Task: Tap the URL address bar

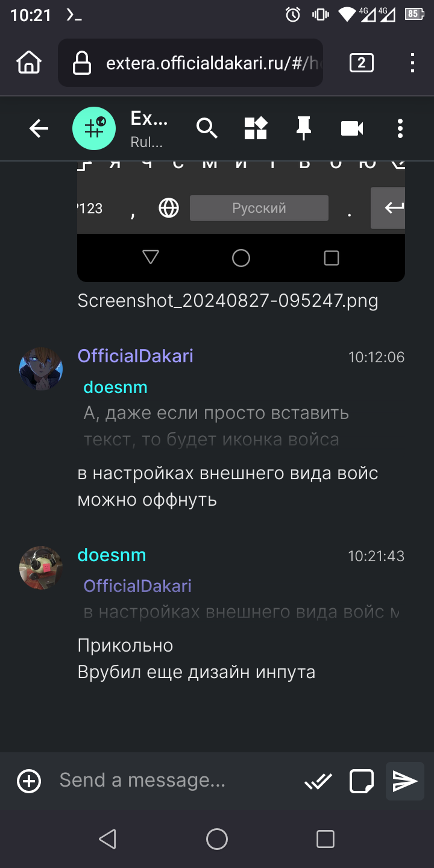Action: pos(190,63)
